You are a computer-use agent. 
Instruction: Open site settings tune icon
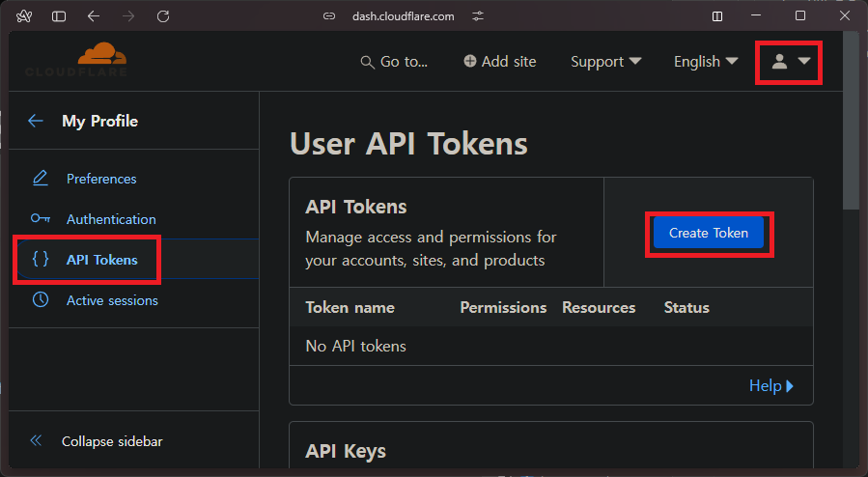click(478, 16)
